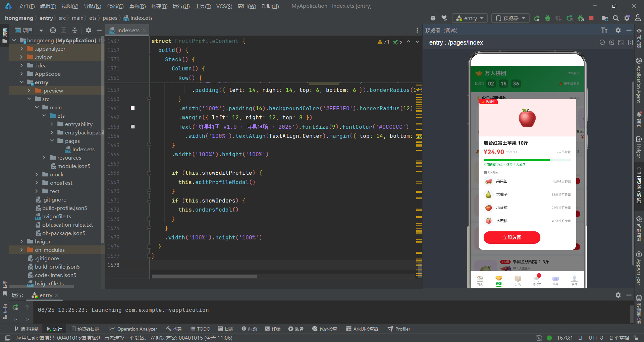
Task: Tap the 立即参团 button in preview
Action: tap(512, 237)
